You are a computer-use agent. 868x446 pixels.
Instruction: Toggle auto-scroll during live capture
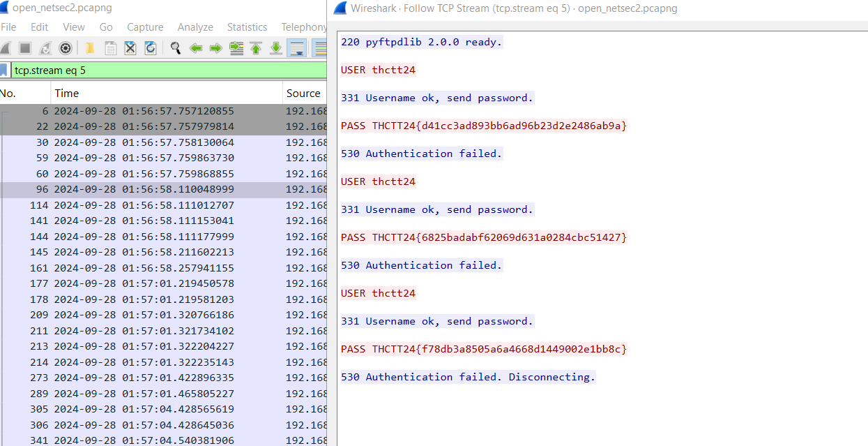click(x=297, y=48)
